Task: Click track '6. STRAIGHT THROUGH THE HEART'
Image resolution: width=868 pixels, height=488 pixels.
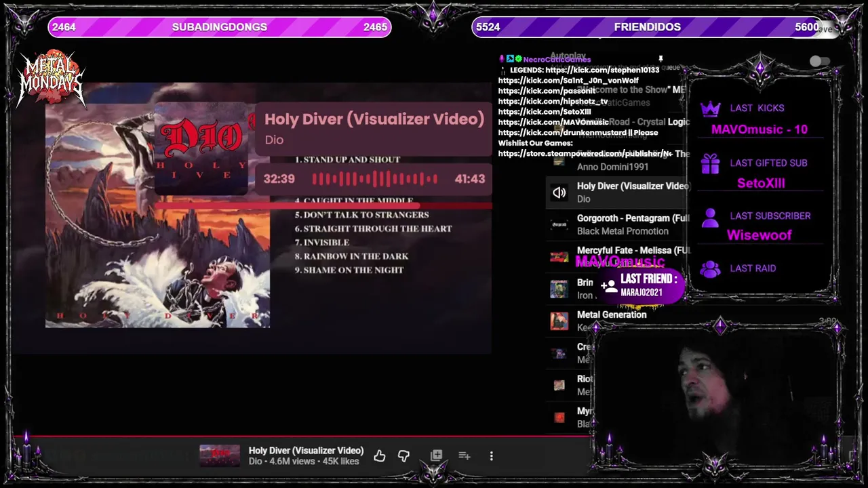Action: tap(373, 228)
